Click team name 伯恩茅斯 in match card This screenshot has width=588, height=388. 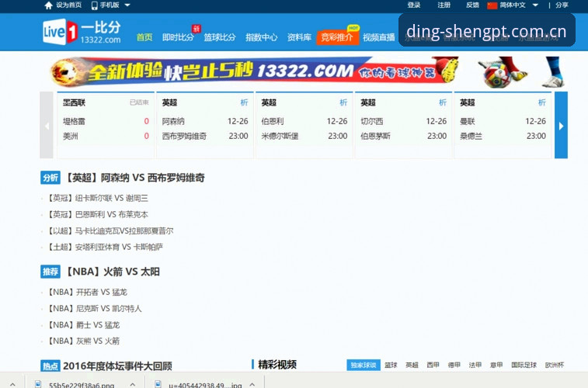point(375,136)
